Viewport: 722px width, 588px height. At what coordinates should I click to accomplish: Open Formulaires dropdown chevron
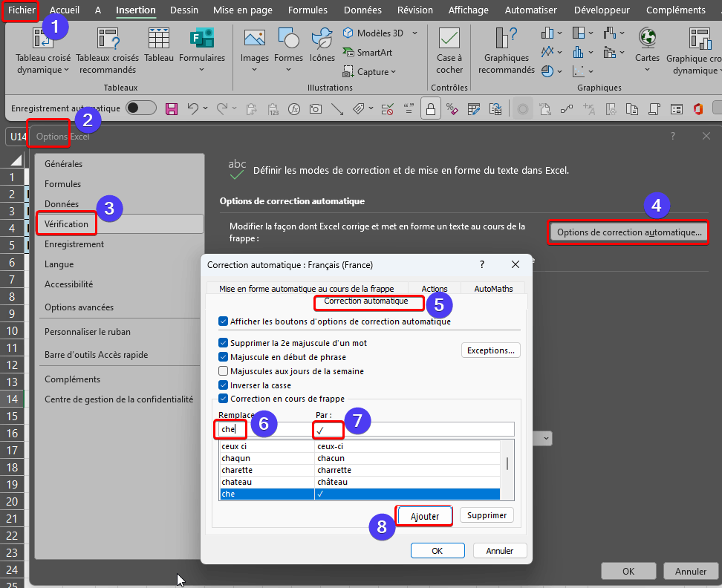[x=201, y=70]
